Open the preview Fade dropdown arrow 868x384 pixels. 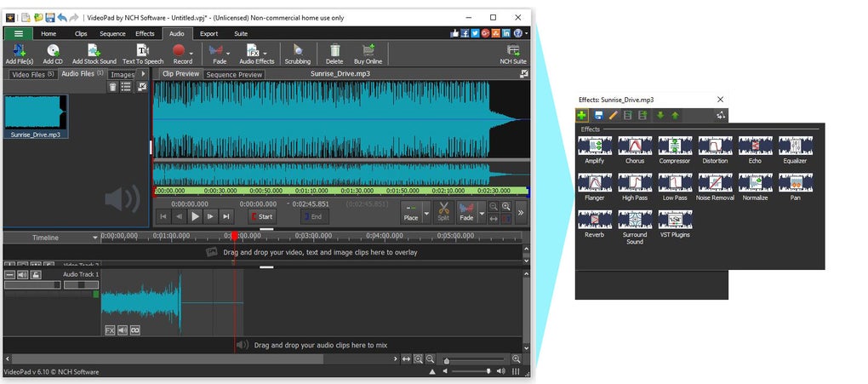tap(482, 212)
